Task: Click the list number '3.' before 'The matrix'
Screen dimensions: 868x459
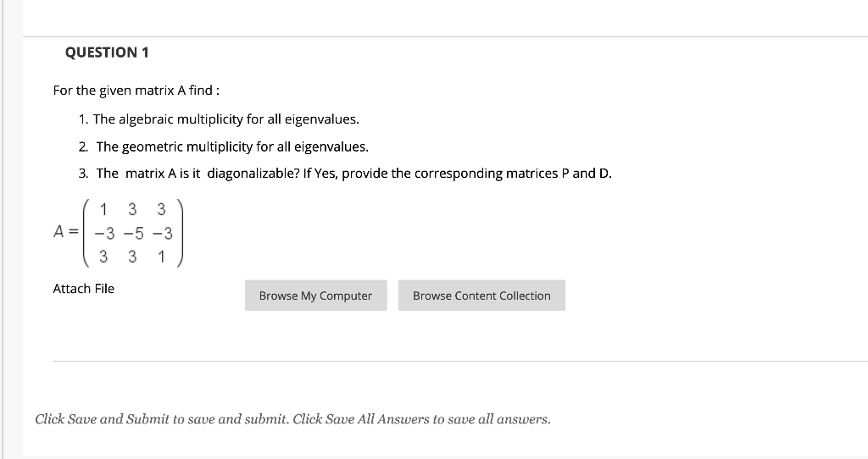Action: (x=83, y=174)
